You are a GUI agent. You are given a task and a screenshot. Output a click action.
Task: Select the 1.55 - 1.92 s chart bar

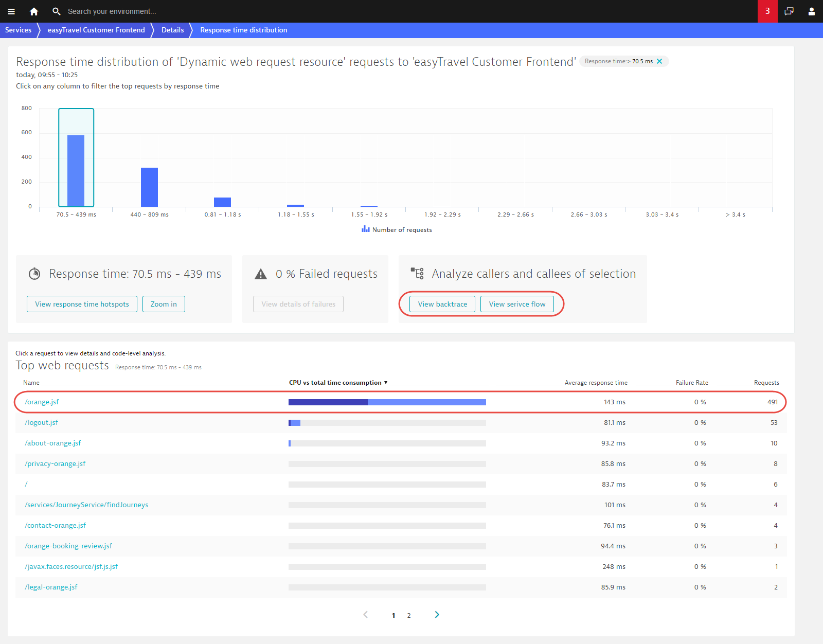pyautogui.click(x=369, y=206)
